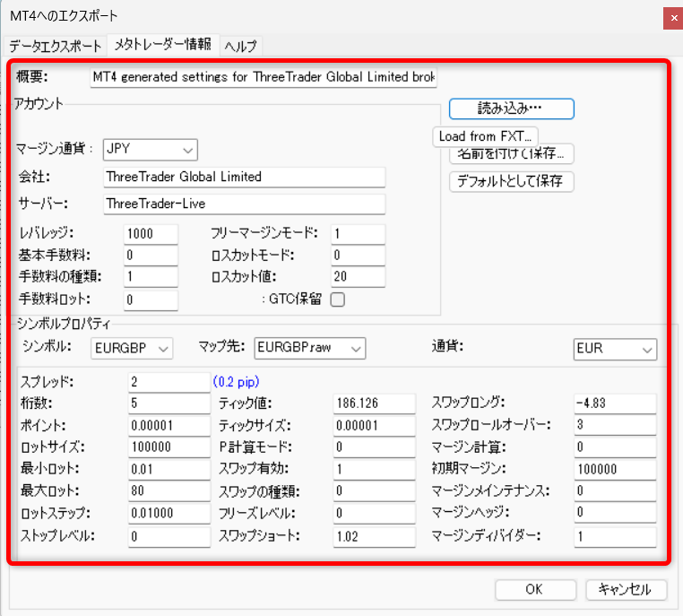Select the ストップレベル input field
The image size is (683, 616).
coord(169,536)
